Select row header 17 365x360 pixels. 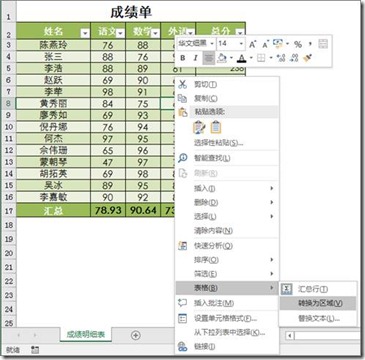pos(9,211)
